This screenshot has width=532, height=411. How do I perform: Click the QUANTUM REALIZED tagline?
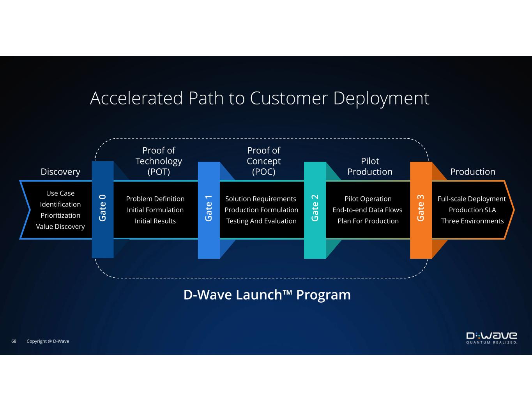(492, 343)
